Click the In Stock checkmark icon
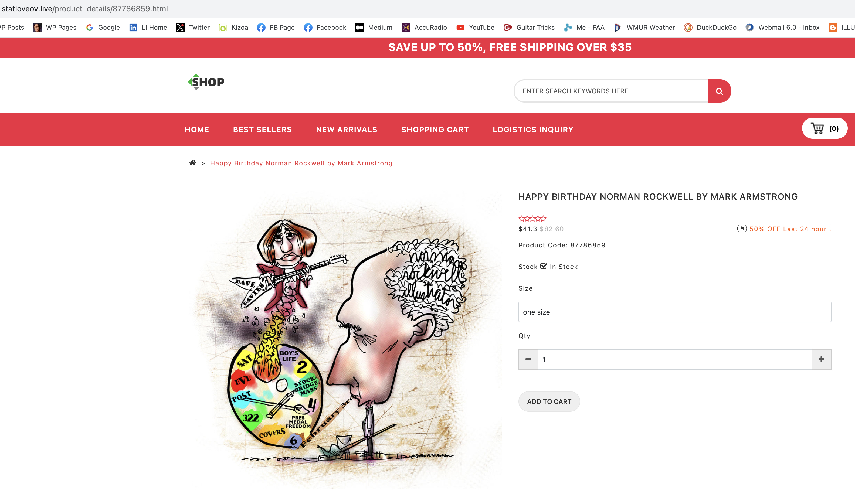855x504 pixels. tap(544, 266)
